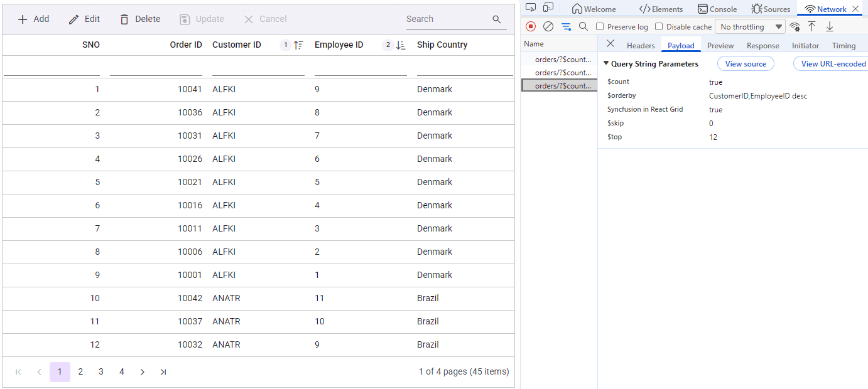Click Order ID cell 10042
This screenshot has height=389, width=868.
[x=190, y=298]
